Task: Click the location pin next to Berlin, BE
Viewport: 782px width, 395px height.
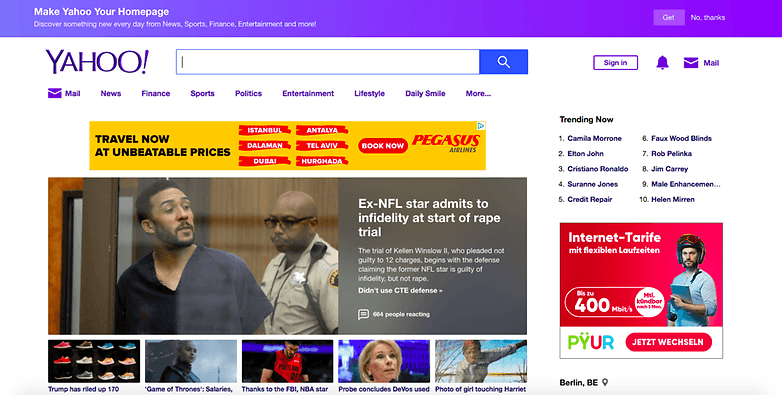Action: [x=605, y=383]
